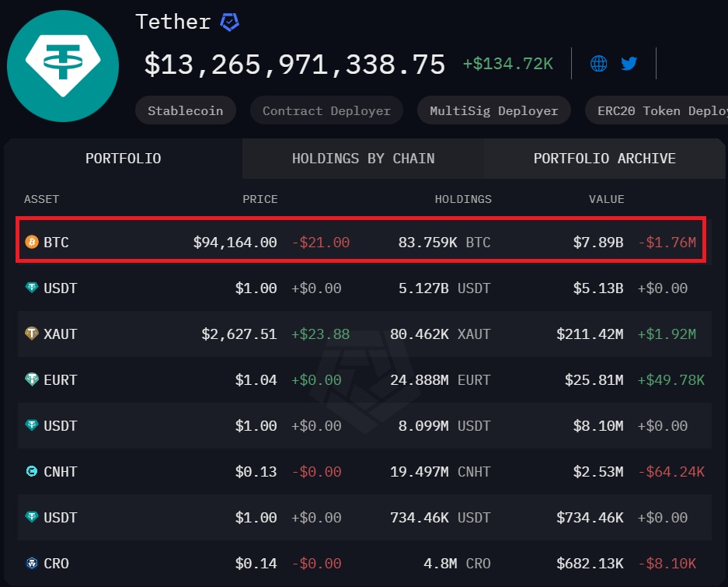Click the $5.13B value
This screenshot has height=587, width=728.
coord(598,288)
